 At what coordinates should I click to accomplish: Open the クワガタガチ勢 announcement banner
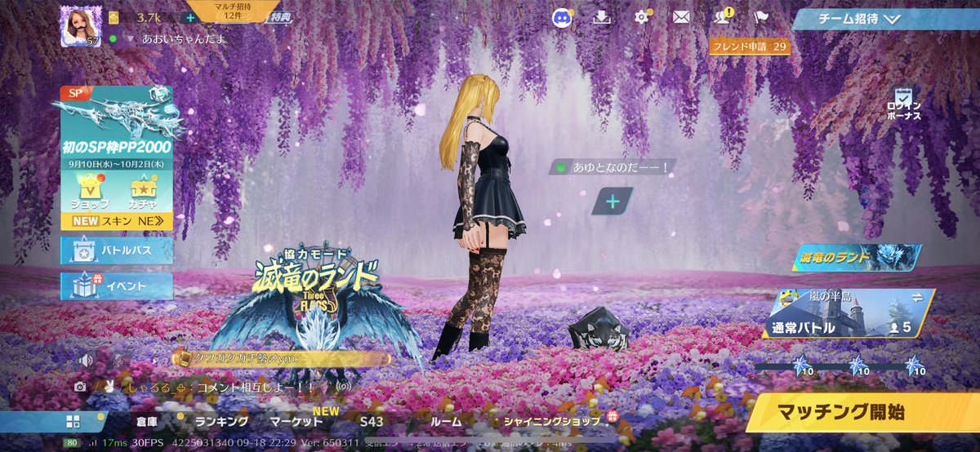click(282, 357)
